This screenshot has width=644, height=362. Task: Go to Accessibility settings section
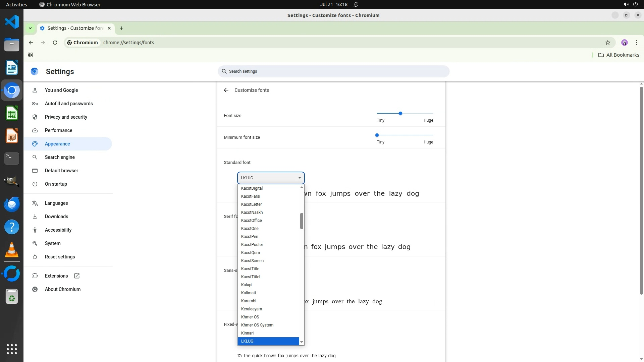point(58,230)
